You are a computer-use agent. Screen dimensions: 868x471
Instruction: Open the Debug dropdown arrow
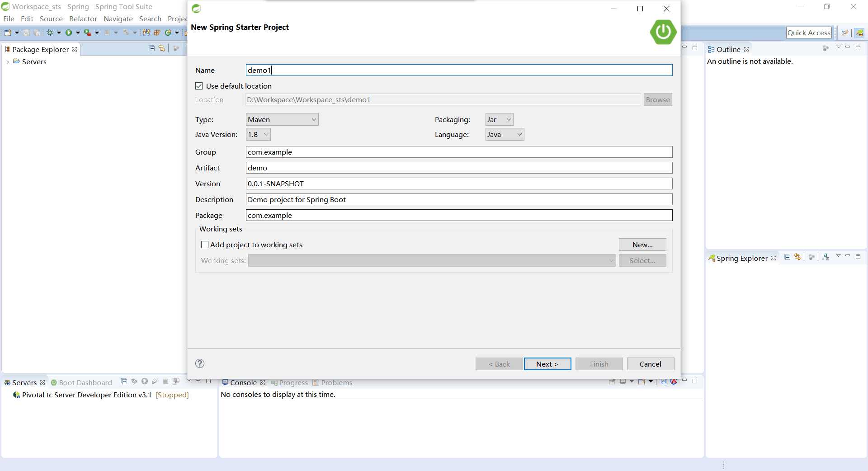click(59, 33)
